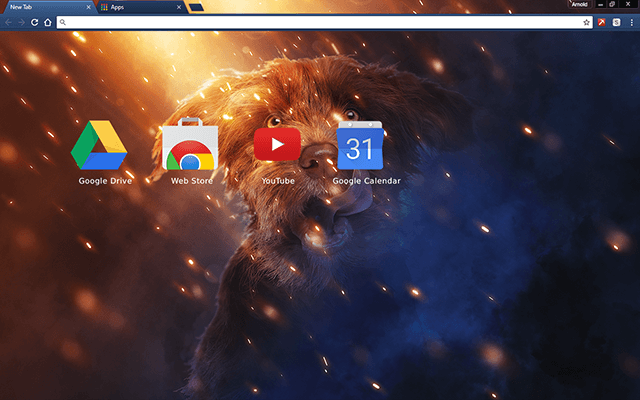Screen dimensions: 640x400
Task: Click the gray S extension icon
Action: click(x=617, y=22)
